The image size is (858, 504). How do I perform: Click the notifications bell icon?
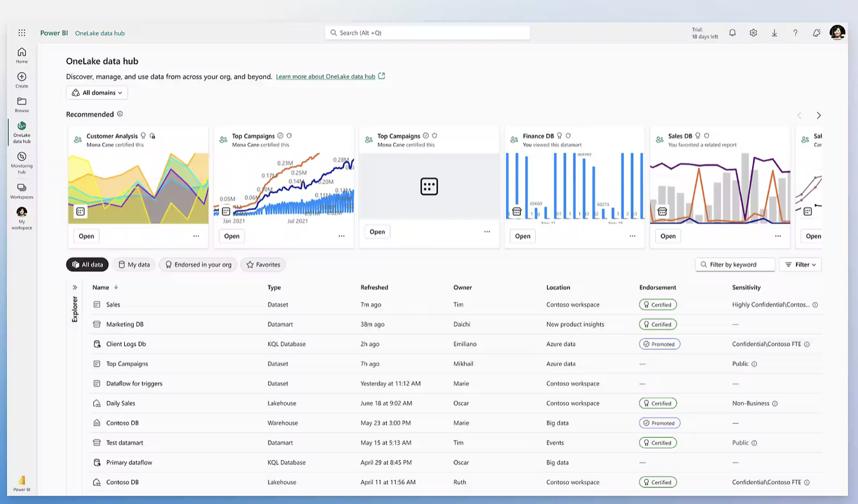click(x=732, y=32)
